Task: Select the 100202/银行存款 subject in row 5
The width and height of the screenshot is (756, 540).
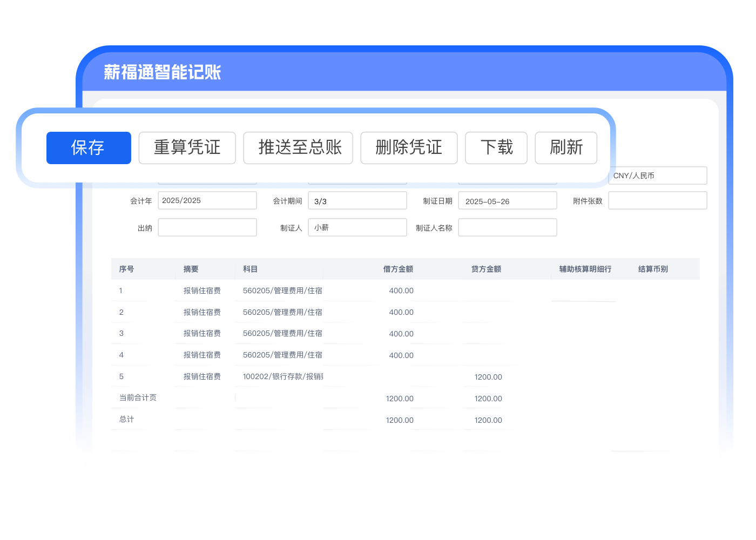Action: pos(282,376)
